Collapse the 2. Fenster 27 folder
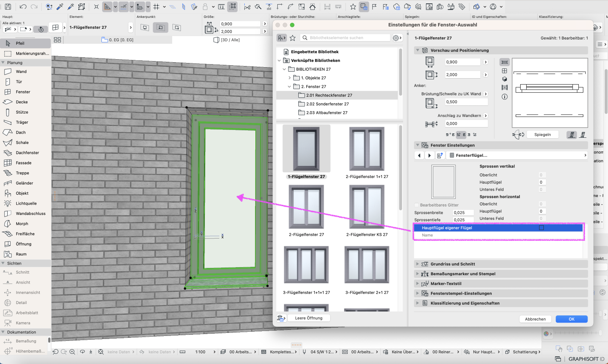The image size is (608, 364). [x=290, y=87]
